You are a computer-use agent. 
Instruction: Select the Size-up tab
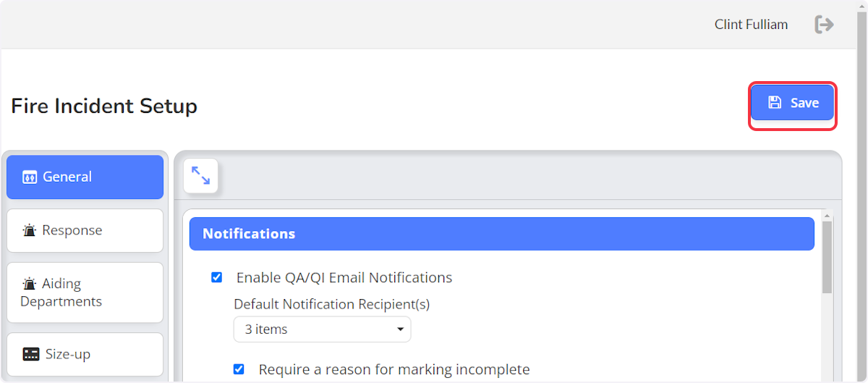click(85, 354)
